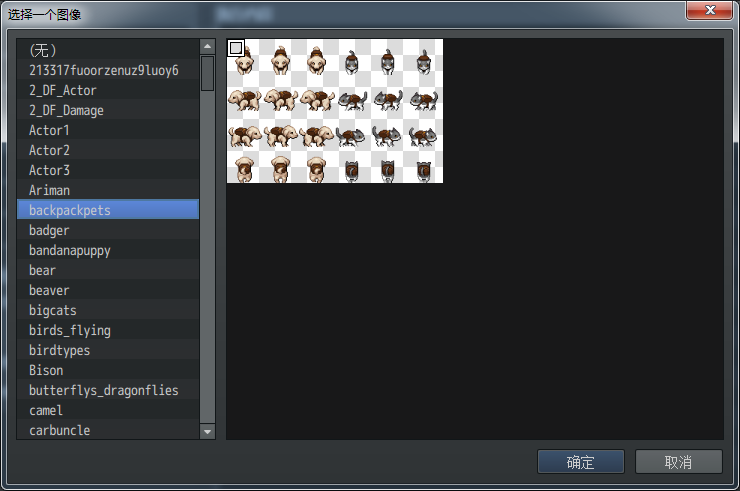Select 213317fuoorzenuz9luoy6 in the image list
Image resolution: width=740 pixels, height=491 pixels.
(108, 70)
